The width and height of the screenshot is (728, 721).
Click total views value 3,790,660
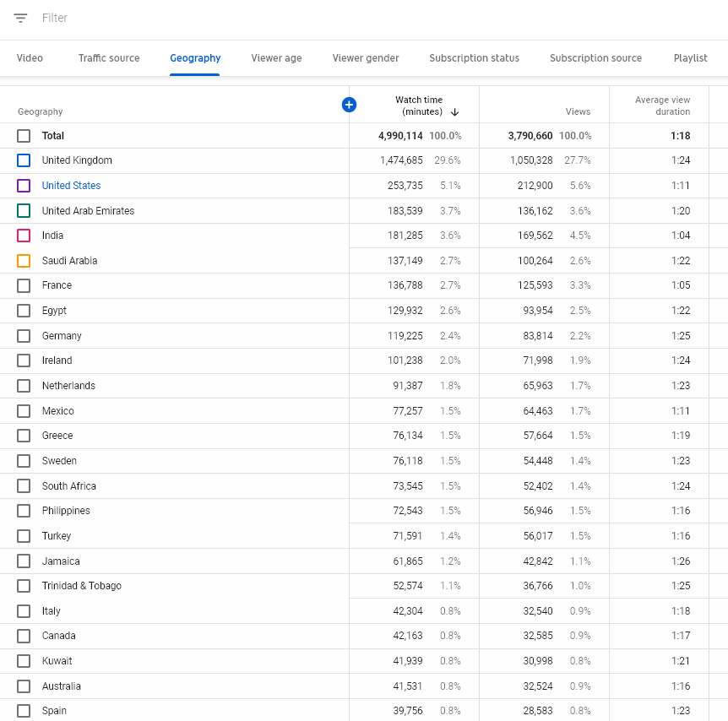(x=530, y=136)
